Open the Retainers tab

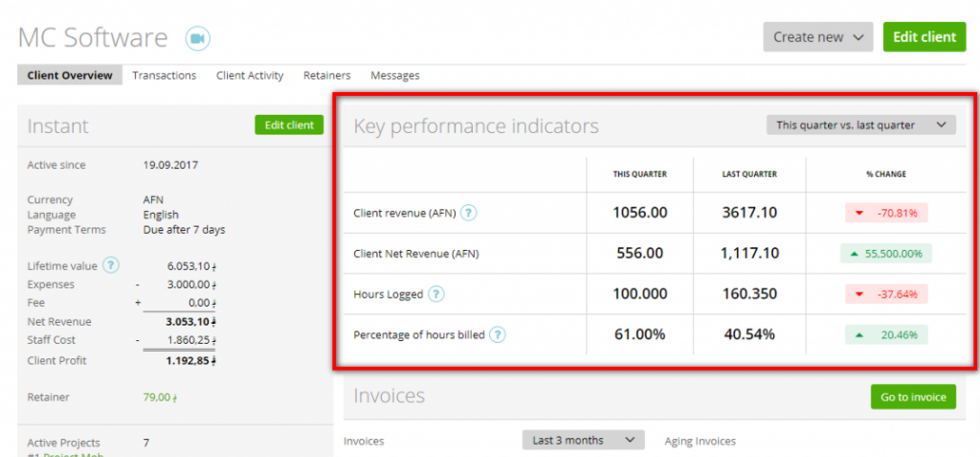(327, 75)
